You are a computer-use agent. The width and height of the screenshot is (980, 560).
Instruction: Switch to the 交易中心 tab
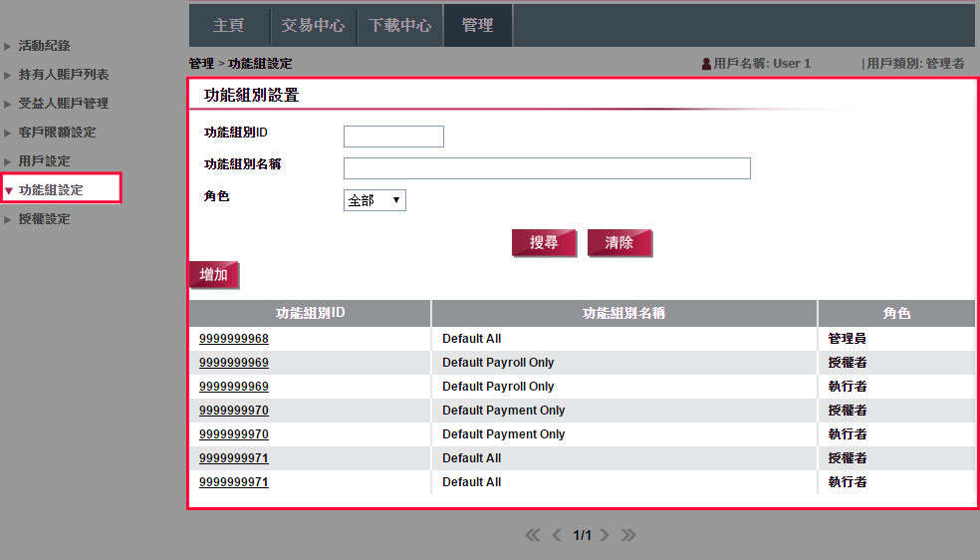coord(313,25)
